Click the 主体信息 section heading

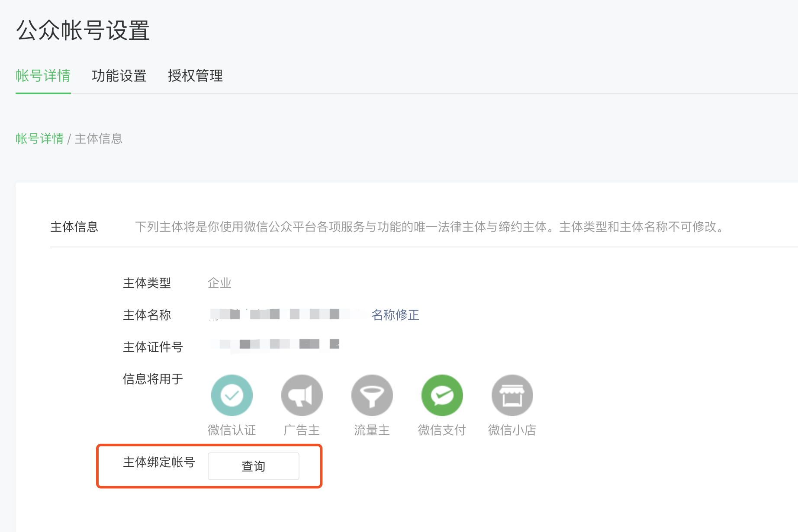pos(74,227)
